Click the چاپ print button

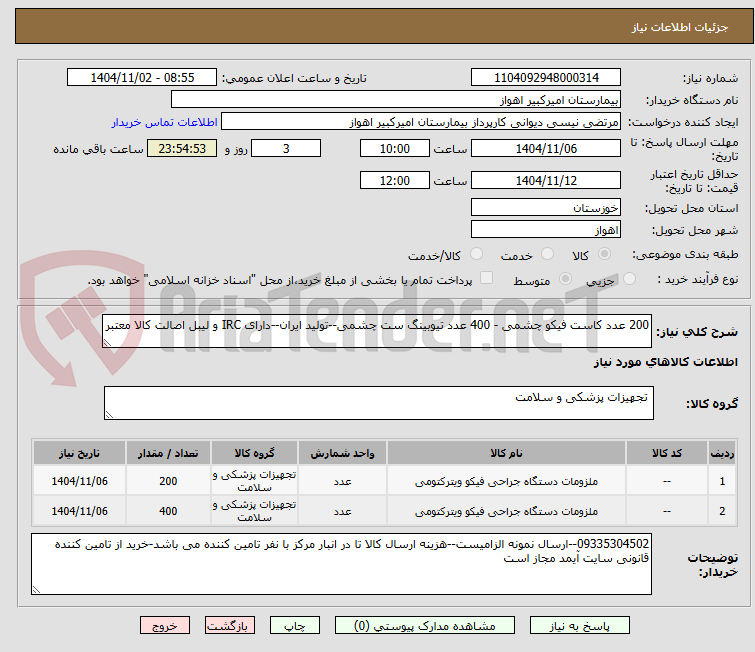point(295,626)
